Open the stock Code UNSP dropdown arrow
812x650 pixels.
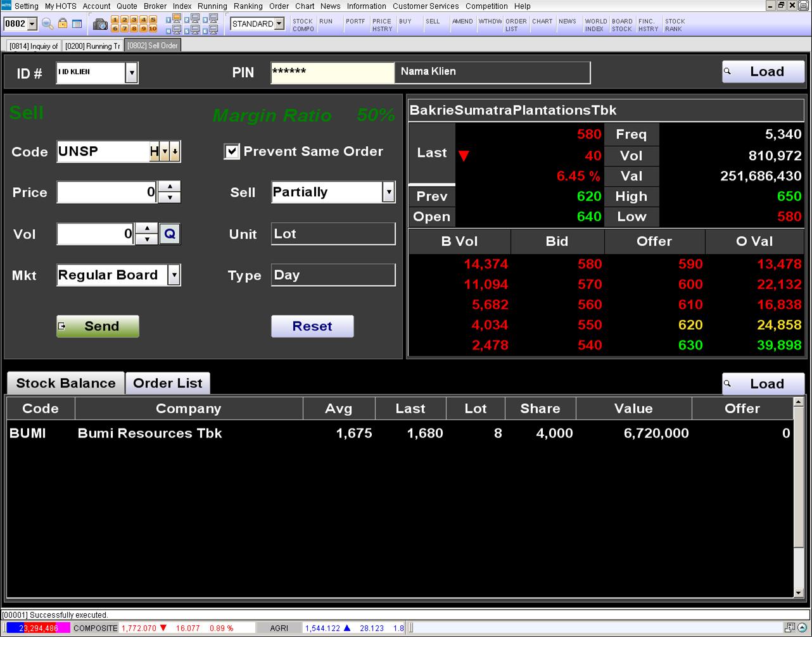click(165, 152)
